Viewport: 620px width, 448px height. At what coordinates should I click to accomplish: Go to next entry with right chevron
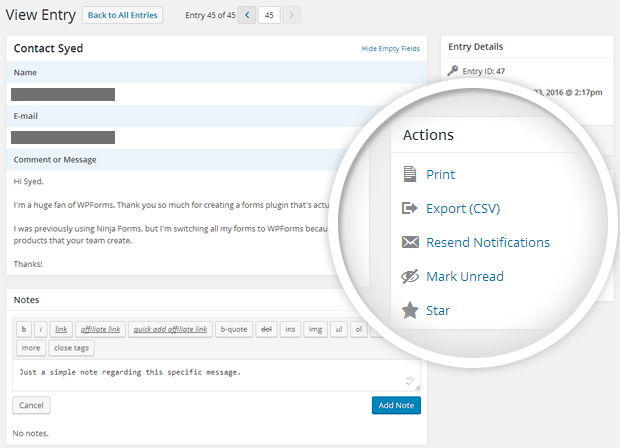click(291, 15)
